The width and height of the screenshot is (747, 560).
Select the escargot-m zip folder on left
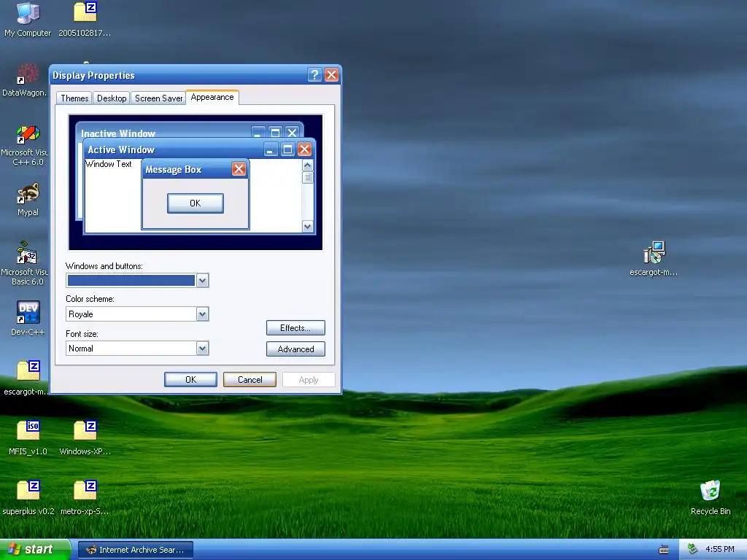tap(26, 378)
